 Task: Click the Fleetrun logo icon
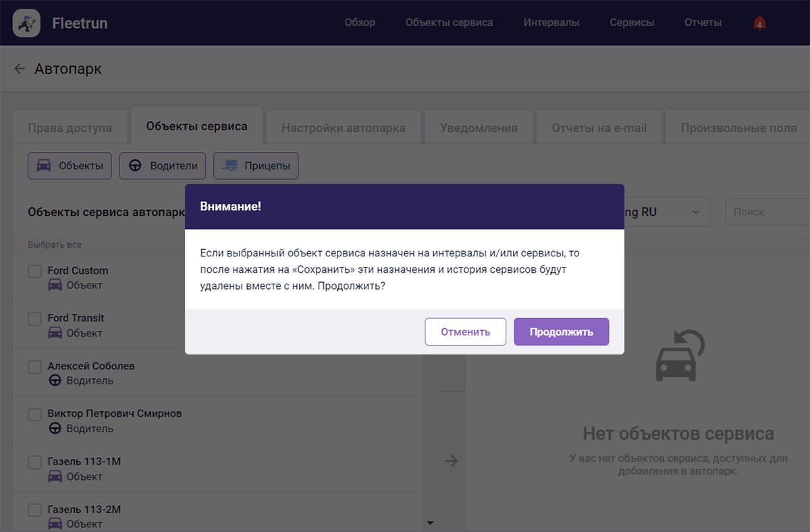point(26,24)
